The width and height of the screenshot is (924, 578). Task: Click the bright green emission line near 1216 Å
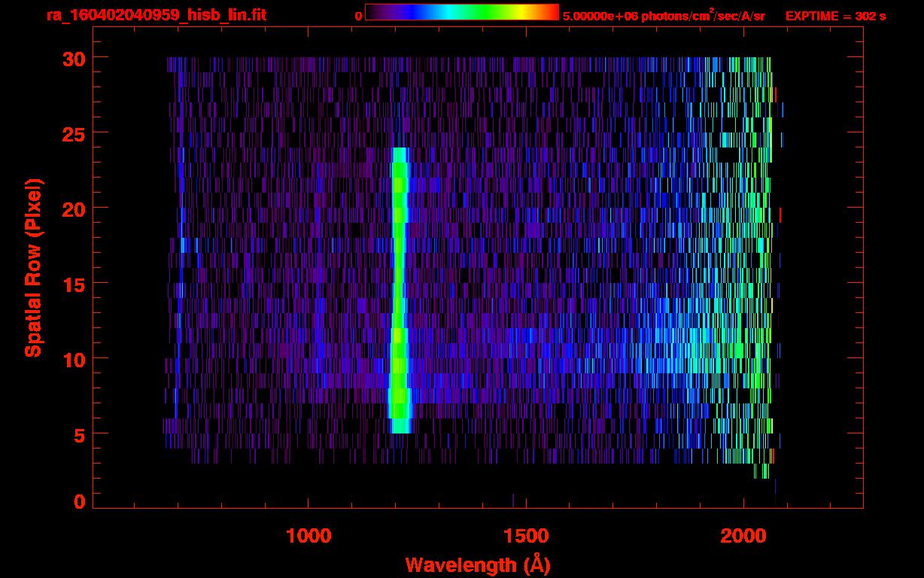(400, 291)
